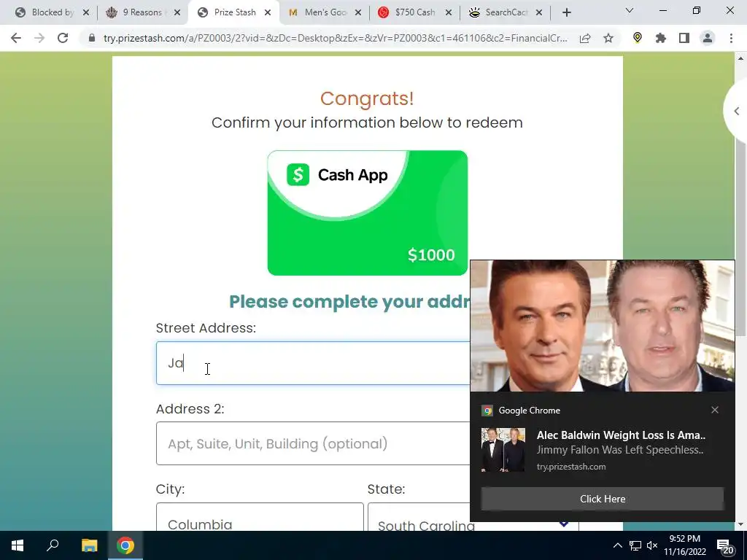Click the scrollbar down arrow
The height and width of the screenshot is (560, 747).
740,525
